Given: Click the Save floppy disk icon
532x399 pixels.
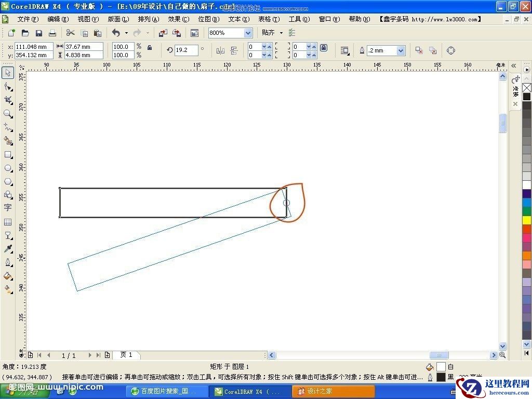Looking at the screenshot, I should pos(39,33).
